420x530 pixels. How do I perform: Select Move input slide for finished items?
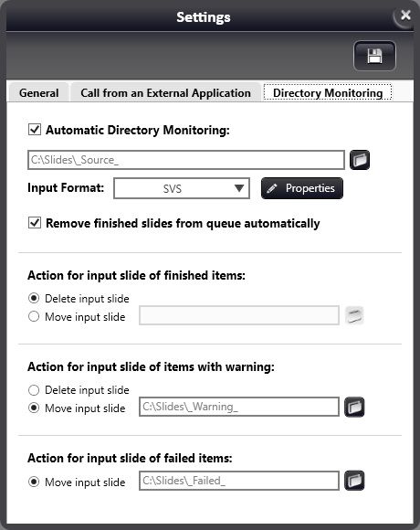pyautogui.click(x=34, y=317)
